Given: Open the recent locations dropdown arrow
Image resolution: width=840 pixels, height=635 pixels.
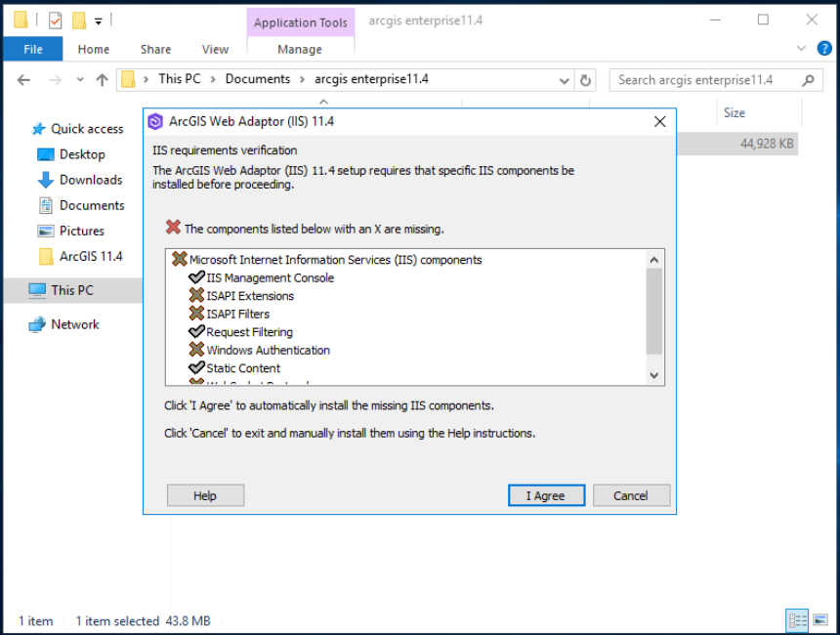Looking at the screenshot, I should point(80,80).
